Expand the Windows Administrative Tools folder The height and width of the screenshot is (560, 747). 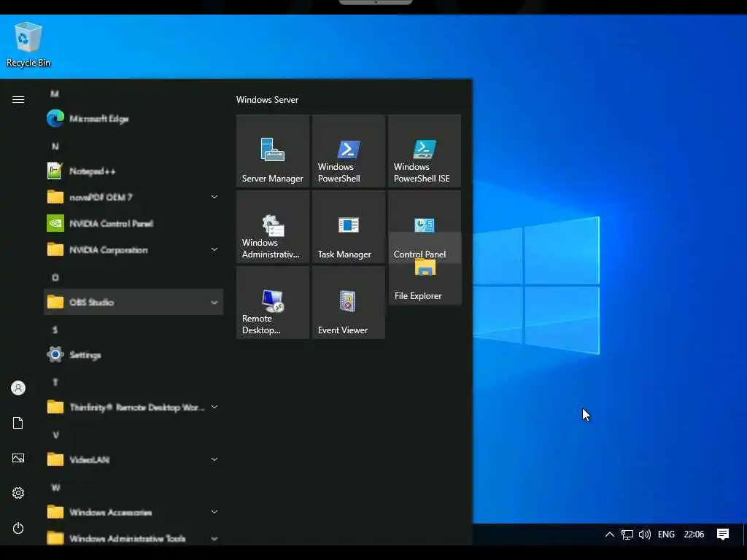tap(133, 537)
